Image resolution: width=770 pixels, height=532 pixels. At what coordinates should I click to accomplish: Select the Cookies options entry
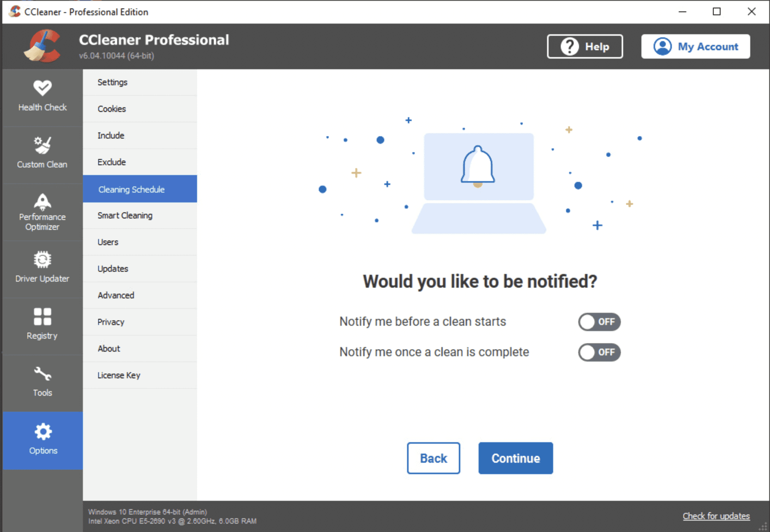pos(111,109)
